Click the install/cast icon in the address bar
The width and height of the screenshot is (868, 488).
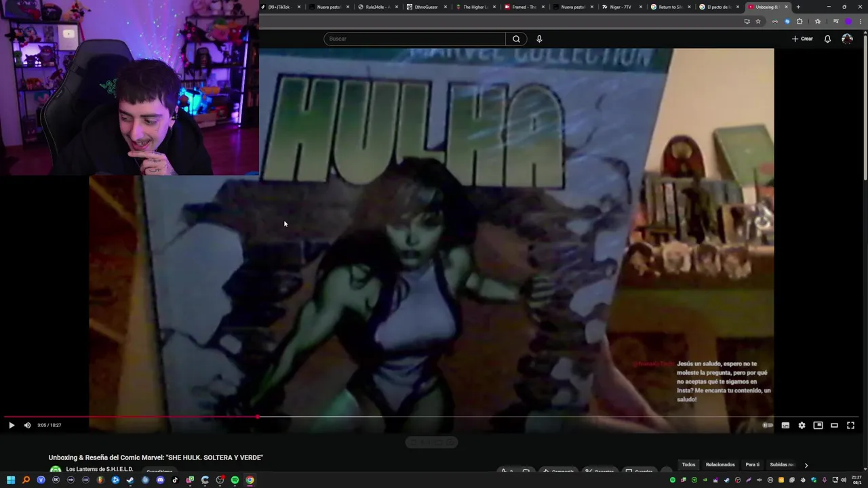point(747,21)
